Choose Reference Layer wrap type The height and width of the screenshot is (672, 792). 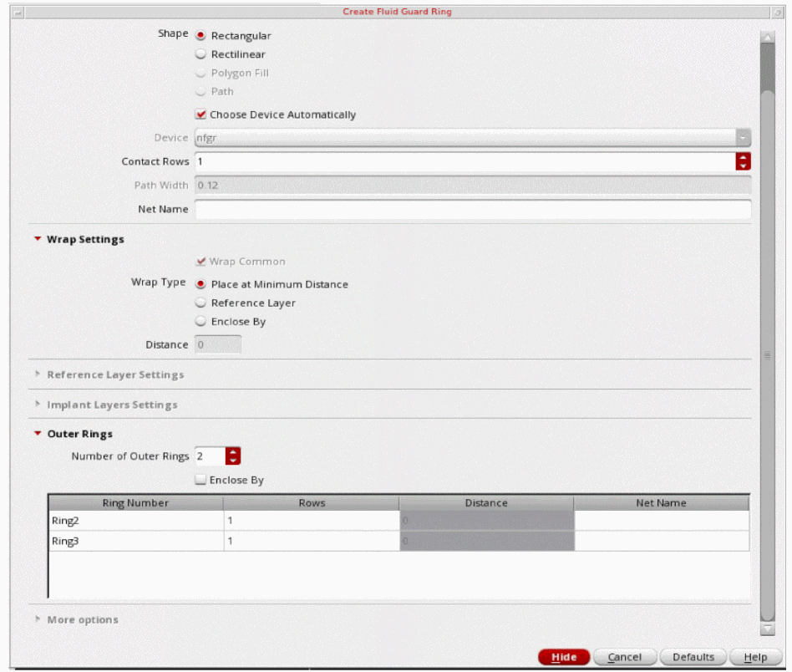(201, 303)
